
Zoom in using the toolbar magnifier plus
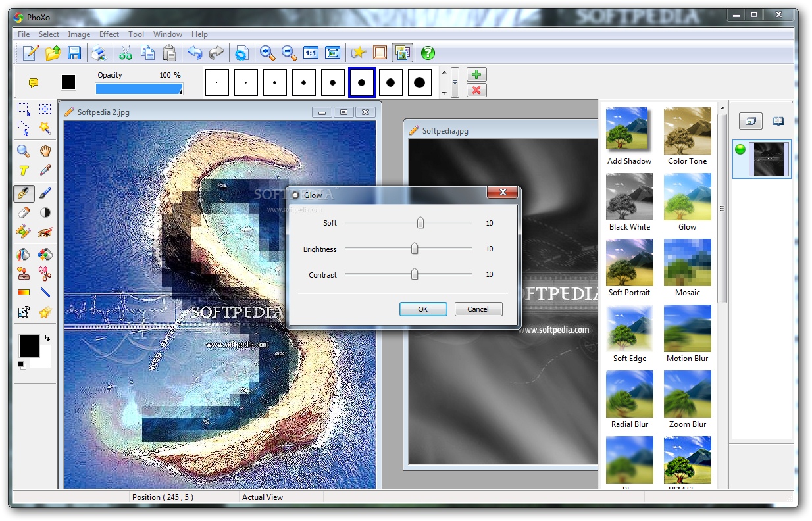point(267,53)
